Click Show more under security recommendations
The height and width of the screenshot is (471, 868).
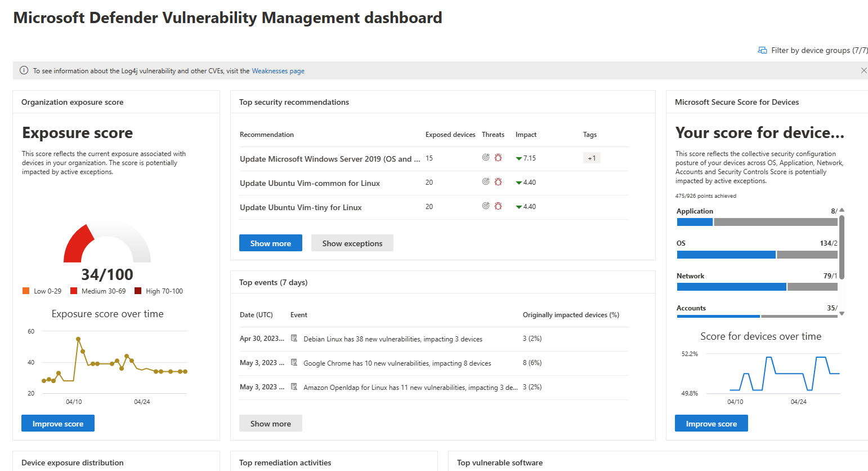click(x=271, y=243)
